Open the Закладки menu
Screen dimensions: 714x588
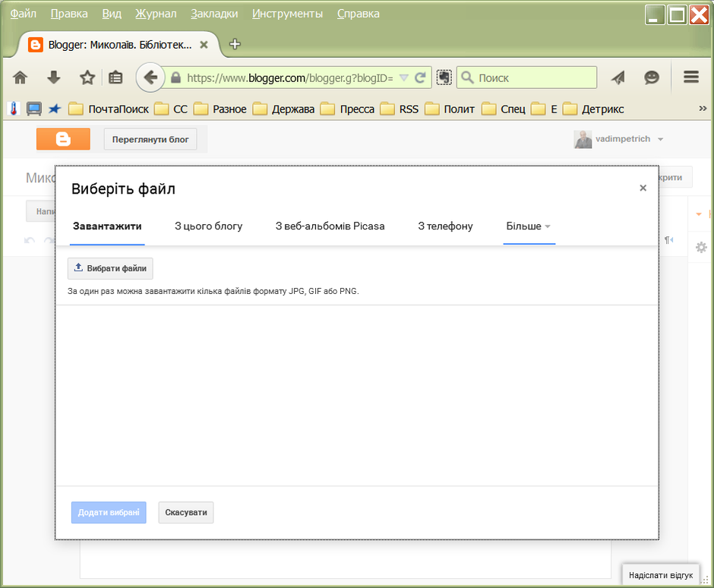click(214, 14)
